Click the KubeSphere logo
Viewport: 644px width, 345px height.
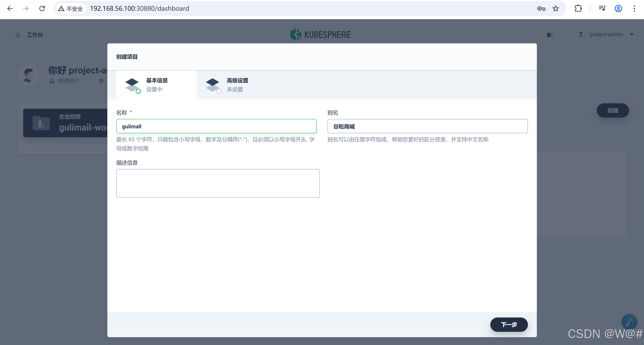click(x=320, y=34)
